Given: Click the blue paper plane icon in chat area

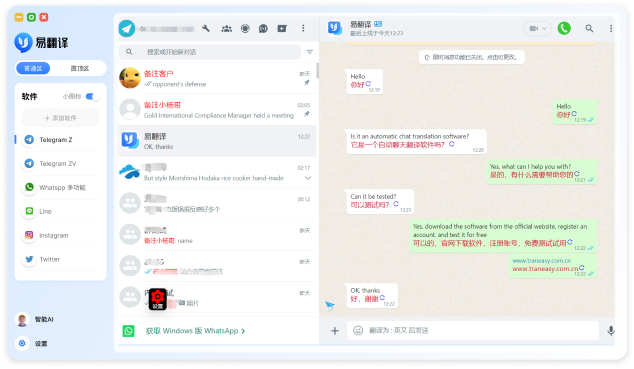Looking at the screenshot, I should point(330,306).
